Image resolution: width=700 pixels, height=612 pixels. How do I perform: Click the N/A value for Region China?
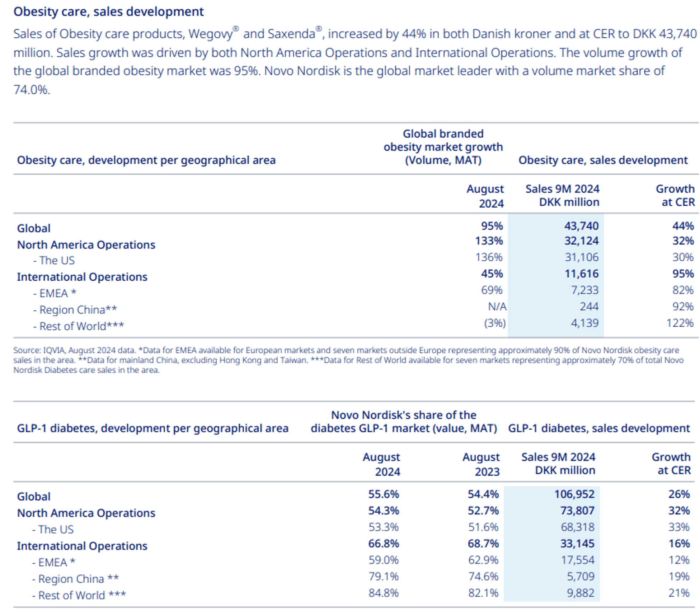click(x=497, y=306)
